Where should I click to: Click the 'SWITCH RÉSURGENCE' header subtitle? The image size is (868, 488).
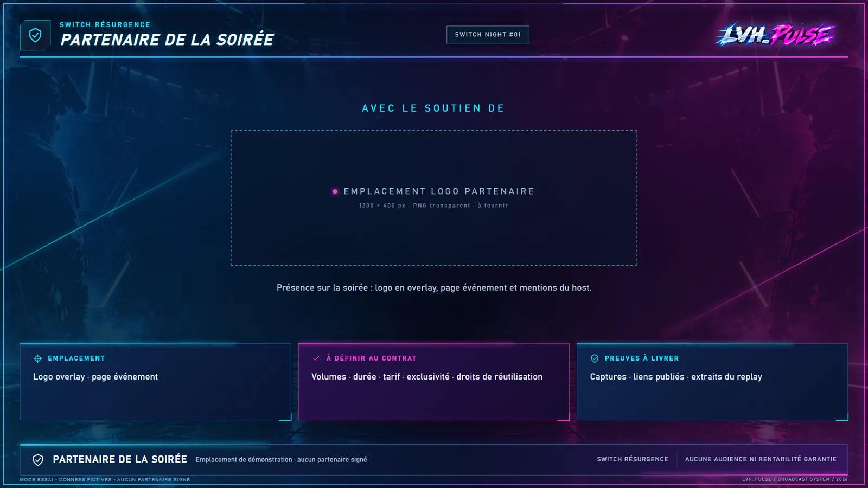click(105, 25)
